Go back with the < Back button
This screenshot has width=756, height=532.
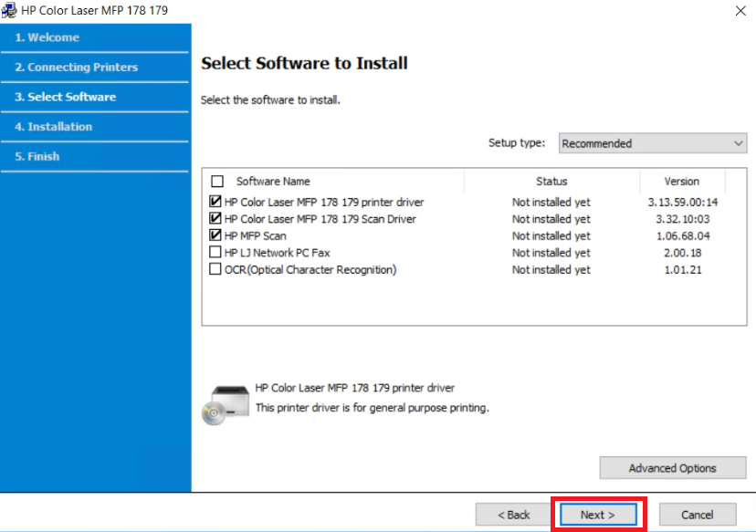tap(513, 515)
